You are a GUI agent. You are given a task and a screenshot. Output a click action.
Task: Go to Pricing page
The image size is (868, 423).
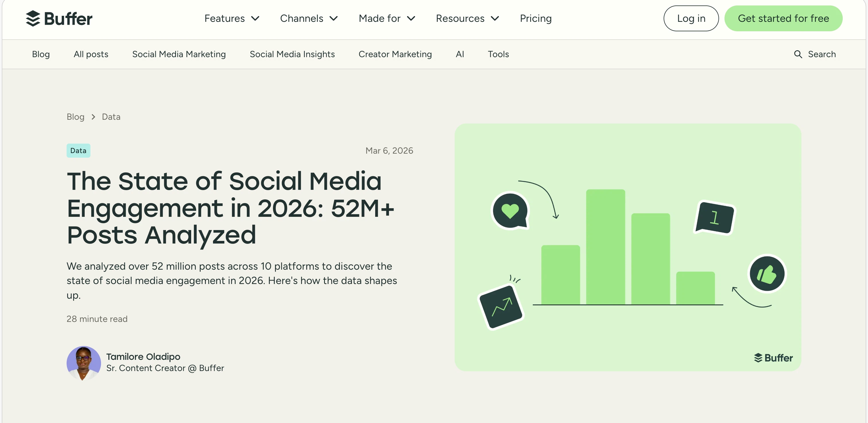tap(535, 19)
